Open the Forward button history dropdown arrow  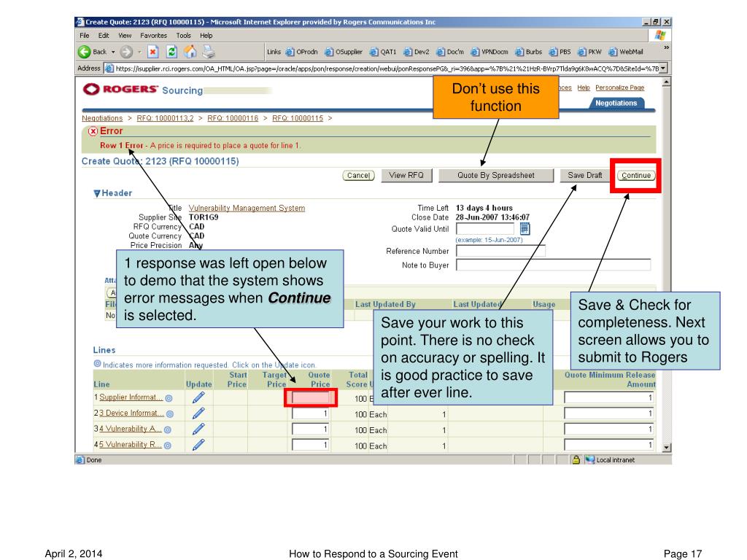139,52
